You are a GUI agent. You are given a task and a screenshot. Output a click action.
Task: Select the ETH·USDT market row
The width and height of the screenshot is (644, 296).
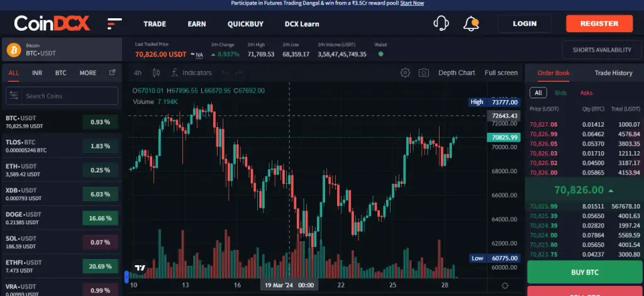pyautogui.click(x=62, y=170)
